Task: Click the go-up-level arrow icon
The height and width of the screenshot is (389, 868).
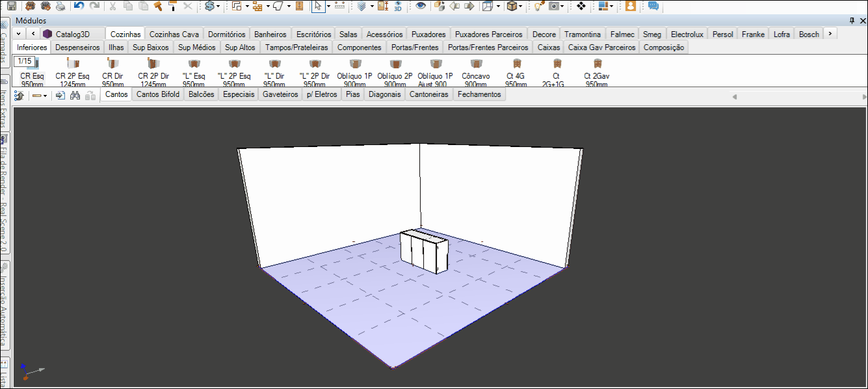Action: (x=20, y=95)
